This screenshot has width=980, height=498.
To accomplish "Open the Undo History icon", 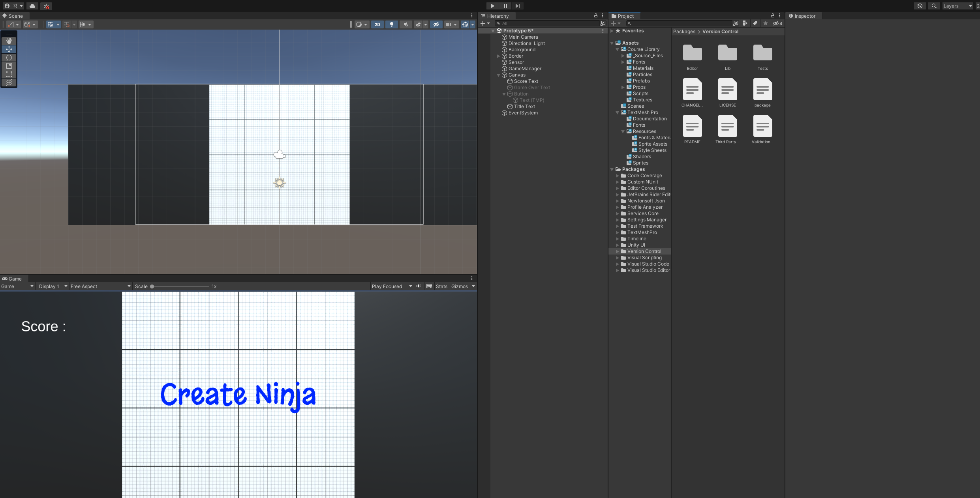I will click(920, 6).
